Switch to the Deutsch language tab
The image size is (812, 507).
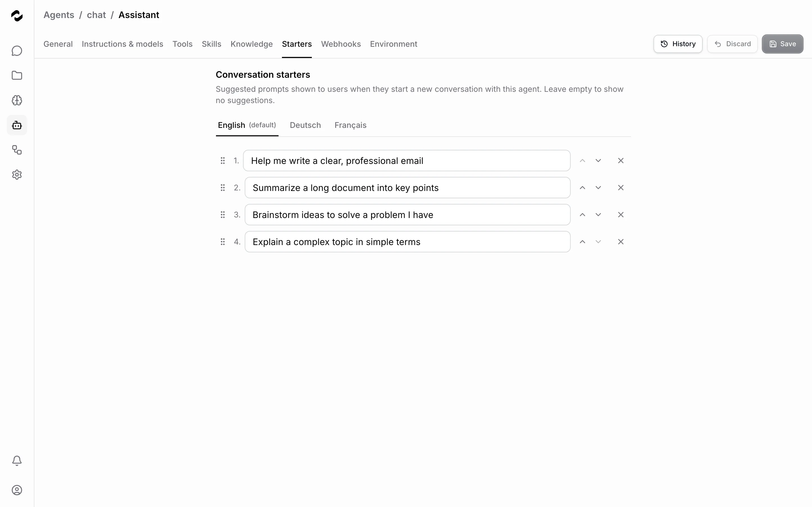click(x=305, y=125)
